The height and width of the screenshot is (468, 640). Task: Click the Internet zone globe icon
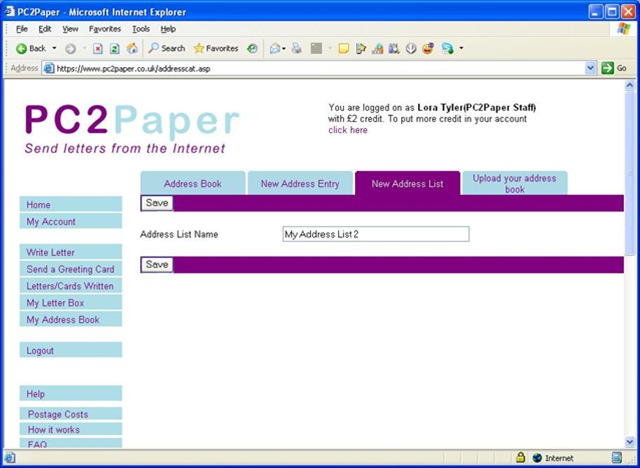click(x=537, y=458)
